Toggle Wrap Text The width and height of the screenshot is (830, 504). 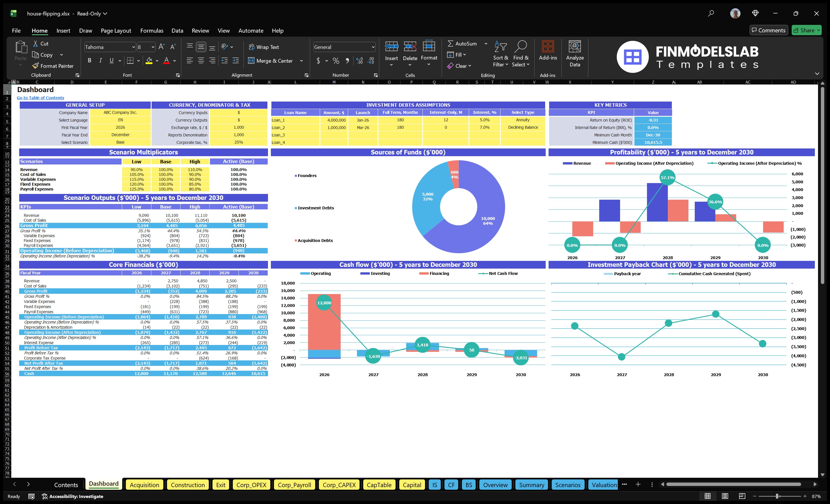(x=264, y=47)
